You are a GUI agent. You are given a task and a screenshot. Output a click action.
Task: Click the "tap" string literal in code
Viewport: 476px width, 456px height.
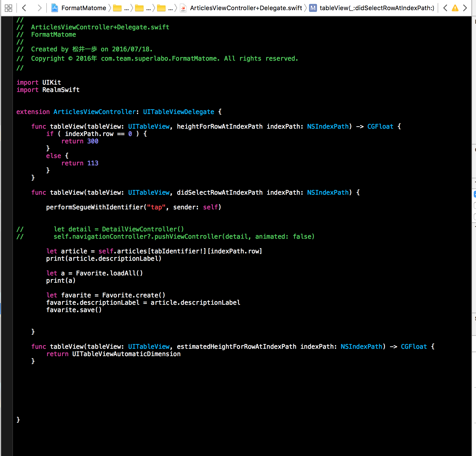[x=156, y=207]
